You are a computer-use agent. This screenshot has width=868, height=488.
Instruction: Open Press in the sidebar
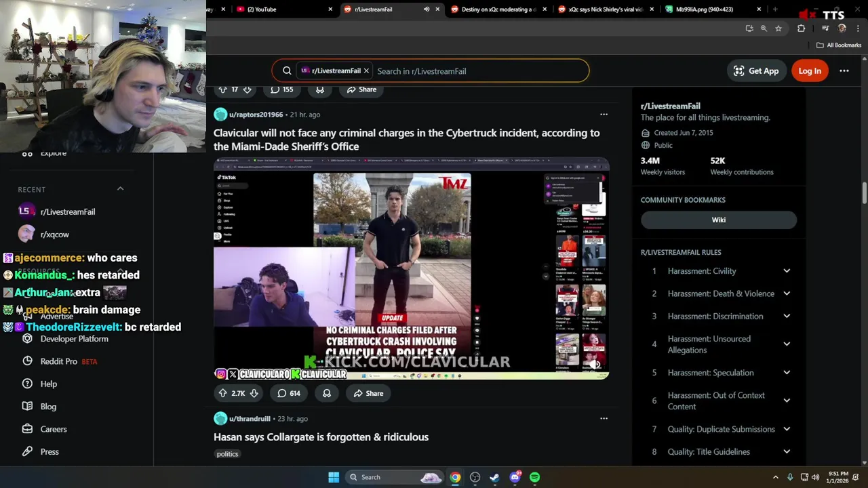click(x=50, y=451)
